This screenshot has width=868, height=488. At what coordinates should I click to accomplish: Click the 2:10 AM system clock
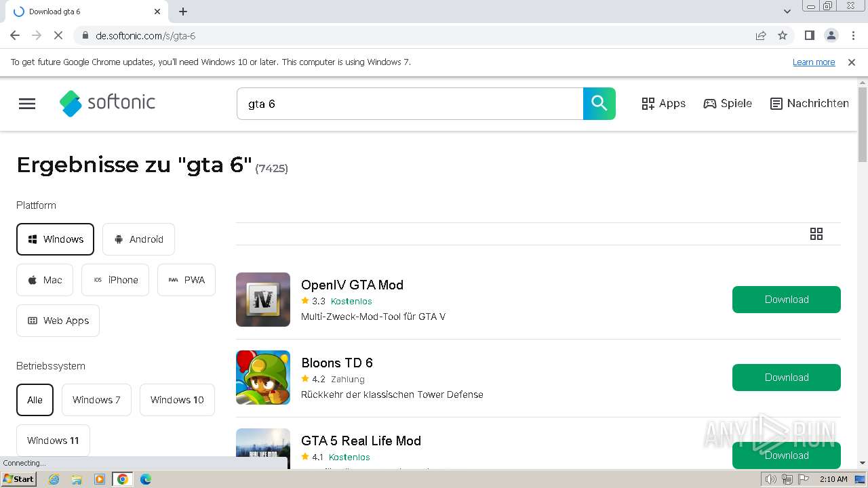coord(833,479)
